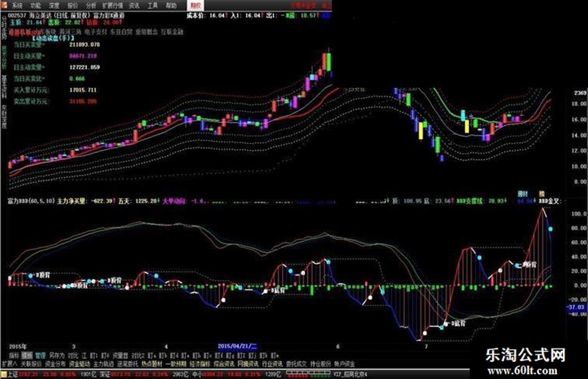Click the 资金分布 bottom tab

pyautogui.click(x=55, y=364)
